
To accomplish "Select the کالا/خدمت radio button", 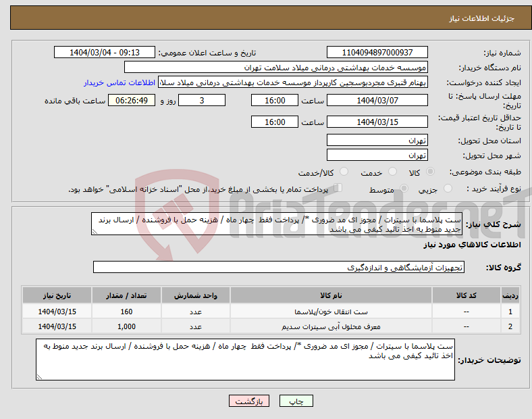I will click(344, 172).
